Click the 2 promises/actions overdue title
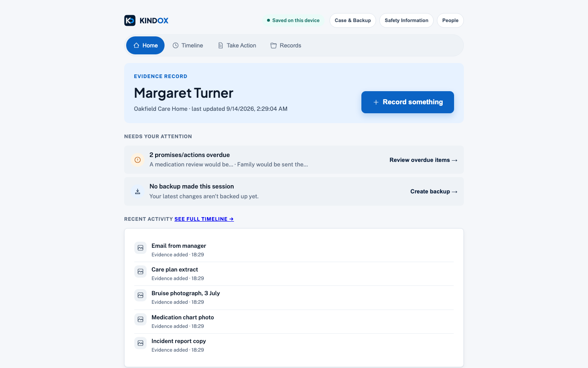The image size is (588, 368). (189, 155)
